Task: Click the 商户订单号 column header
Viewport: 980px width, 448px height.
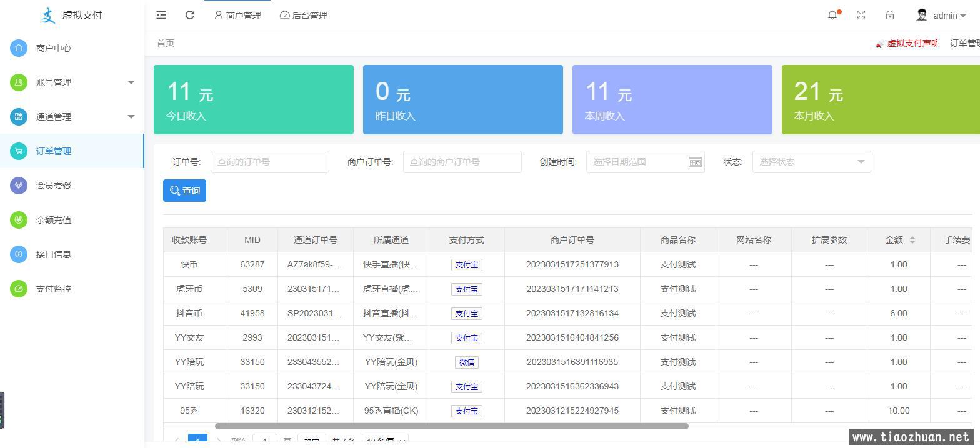Action: [x=572, y=240]
